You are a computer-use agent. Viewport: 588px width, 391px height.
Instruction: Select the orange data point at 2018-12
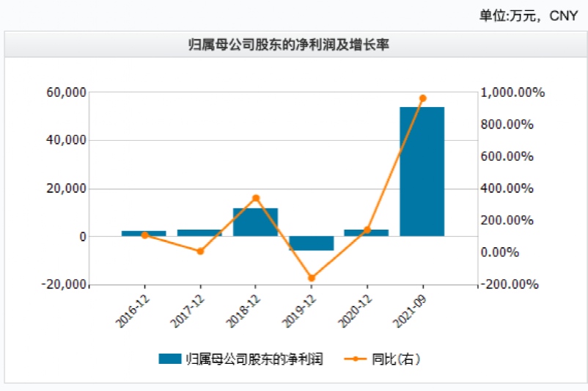(255, 198)
